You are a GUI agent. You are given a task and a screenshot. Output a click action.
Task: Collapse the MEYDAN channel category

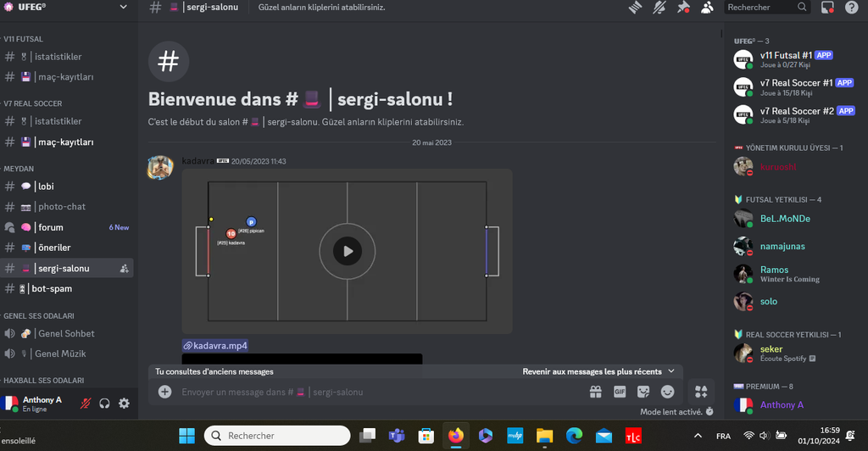tap(19, 169)
